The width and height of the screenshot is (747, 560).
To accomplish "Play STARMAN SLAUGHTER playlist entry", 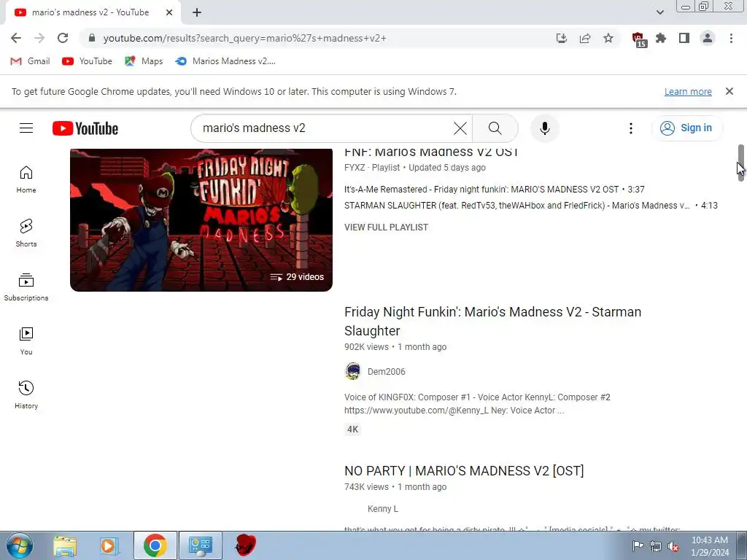I will pyautogui.click(x=531, y=206).
